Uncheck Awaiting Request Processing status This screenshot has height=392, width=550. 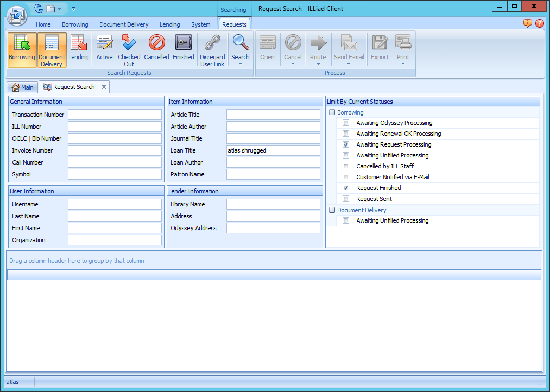(346, 144)
